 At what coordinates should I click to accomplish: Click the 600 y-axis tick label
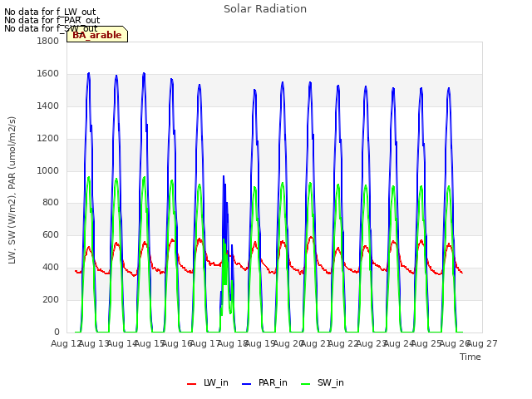pos(51,234)
